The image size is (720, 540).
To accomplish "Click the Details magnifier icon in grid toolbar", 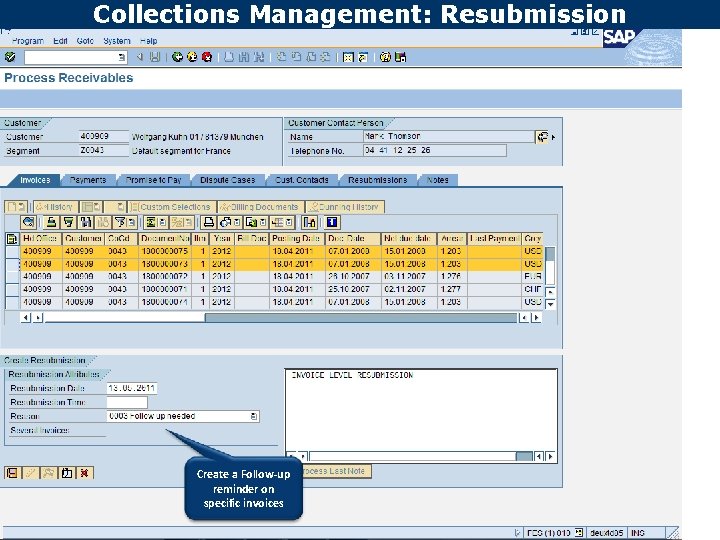I will (x=28, y=222).
